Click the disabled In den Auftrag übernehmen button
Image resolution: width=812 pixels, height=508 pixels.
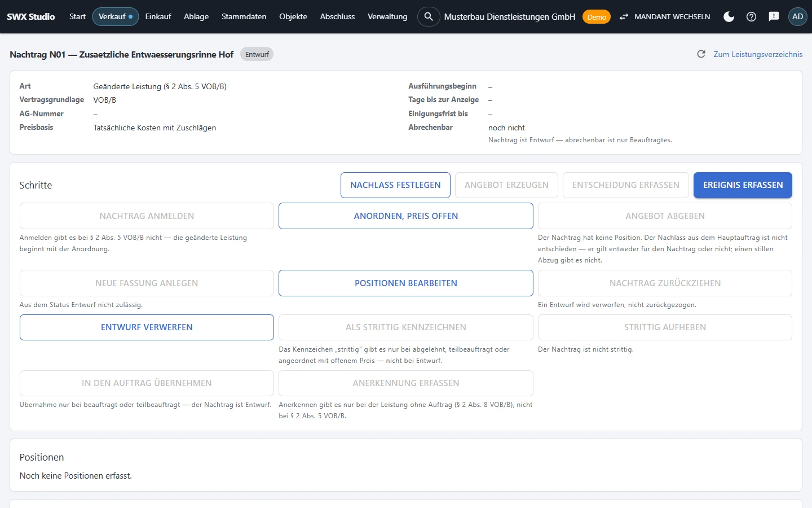(x=147, y=383)
